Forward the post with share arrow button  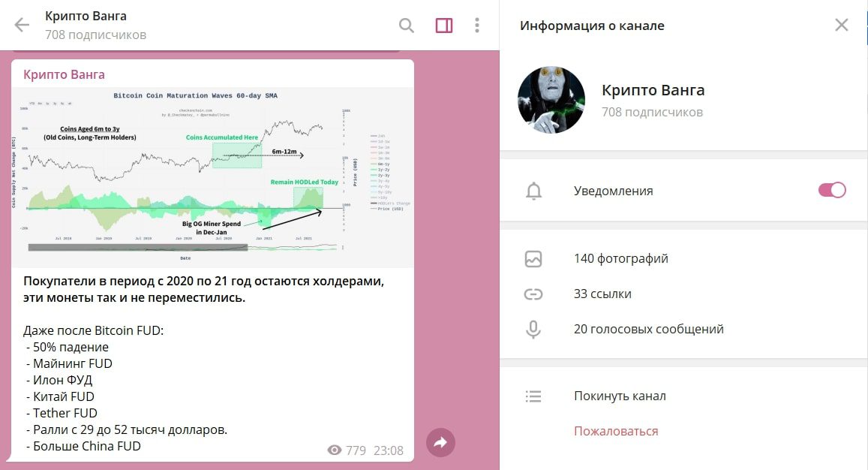[440, 442]
